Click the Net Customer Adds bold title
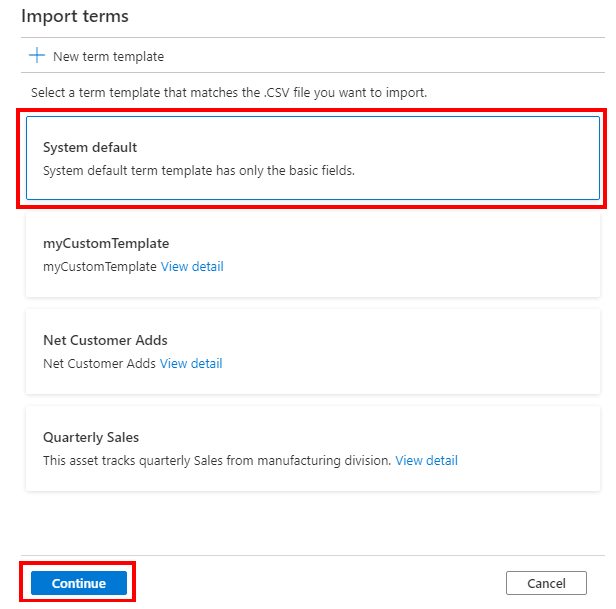Image resolution: width=616 pixels, height=609 pixels. pos(105,340)
